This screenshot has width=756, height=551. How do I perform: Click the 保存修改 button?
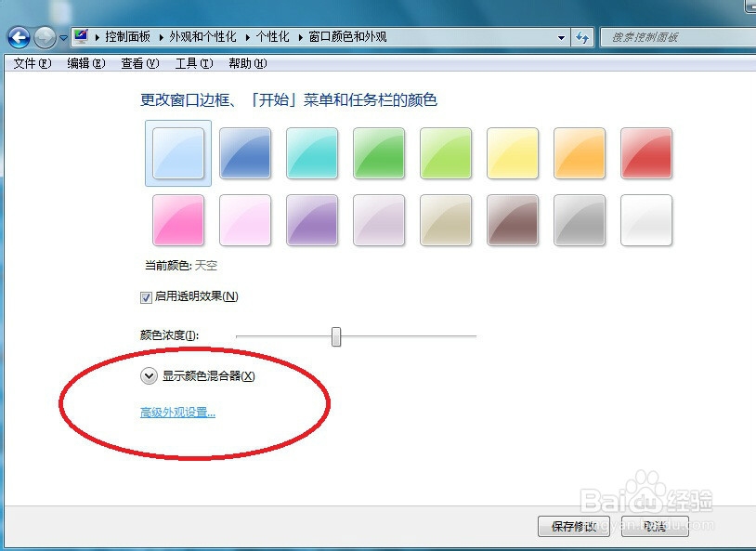point(573,526)
